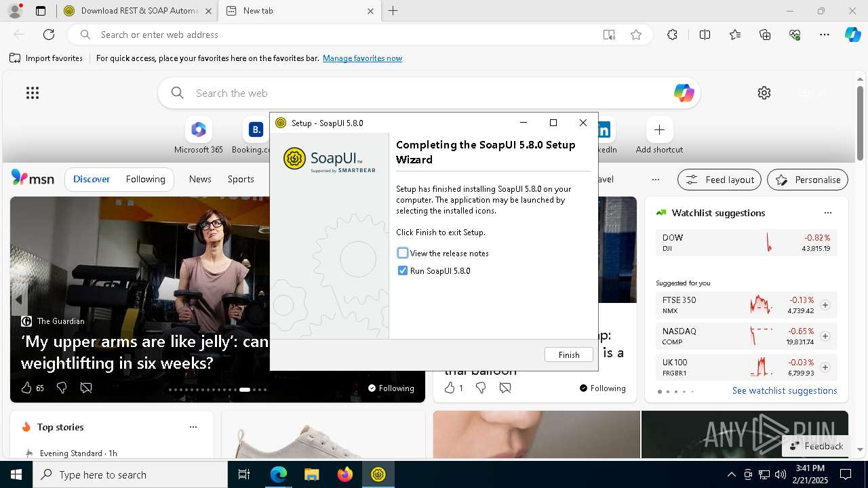868x488 pixels.
Task: Click Import favorites in favorites bar
Action: coord(46,58)
